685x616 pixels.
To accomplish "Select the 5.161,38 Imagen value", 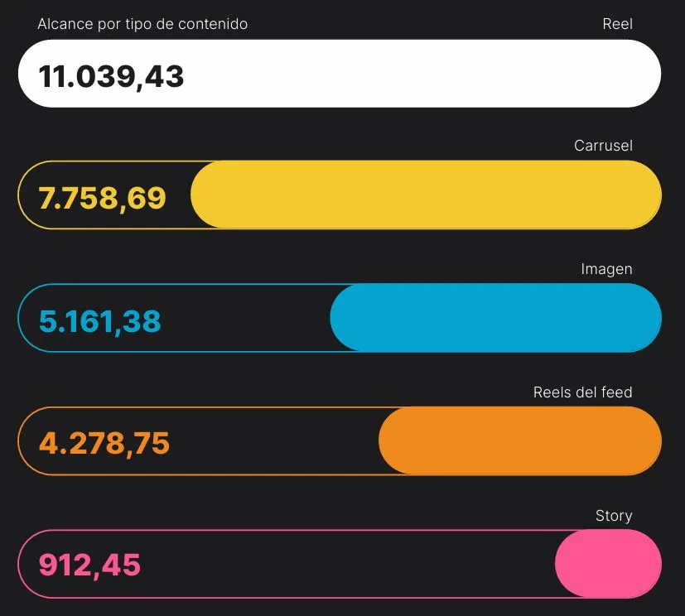I will coord(100,321).
